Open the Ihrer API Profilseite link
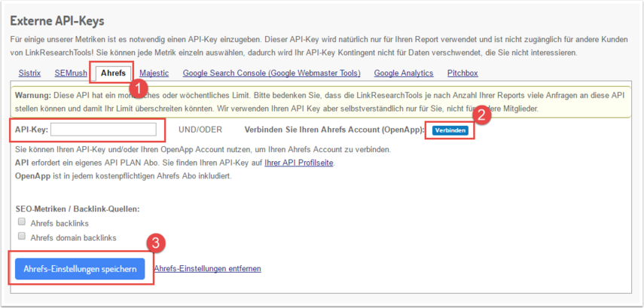 (x=299, y=163)
